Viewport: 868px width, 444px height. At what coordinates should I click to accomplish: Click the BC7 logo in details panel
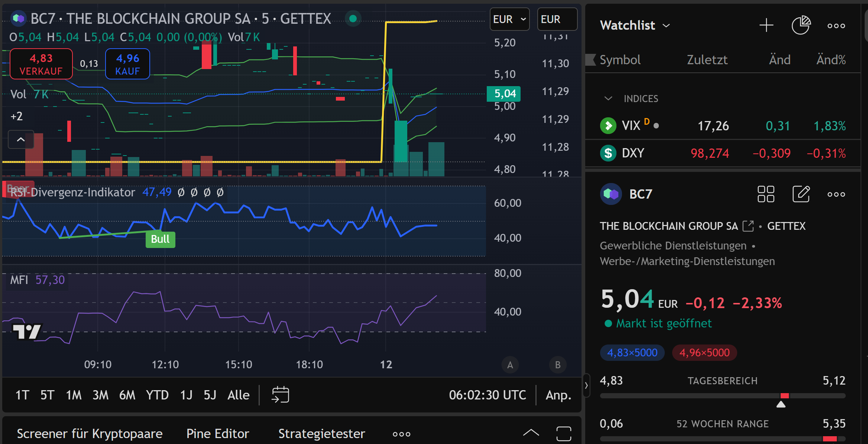(611, 194)
